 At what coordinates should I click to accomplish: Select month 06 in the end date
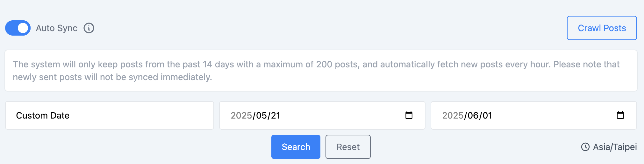coord(473,115)
